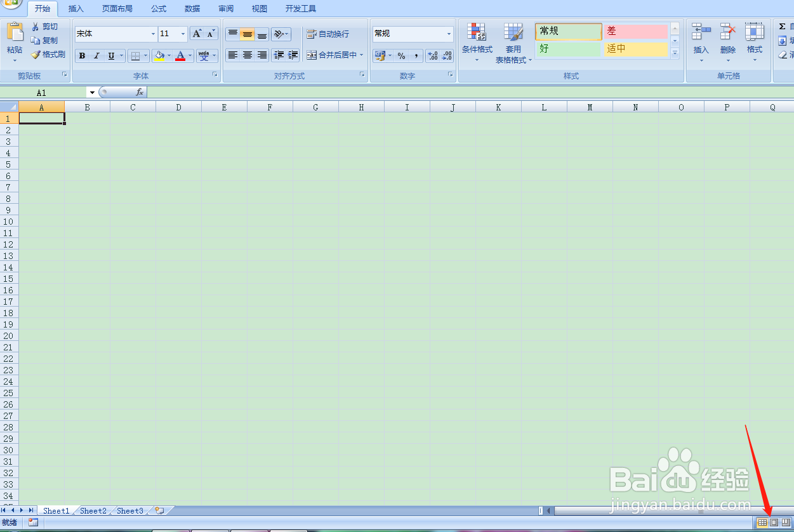Click the orientation text-rotate icon
This screenshot has height=532, width=794.
coord(279,34)
